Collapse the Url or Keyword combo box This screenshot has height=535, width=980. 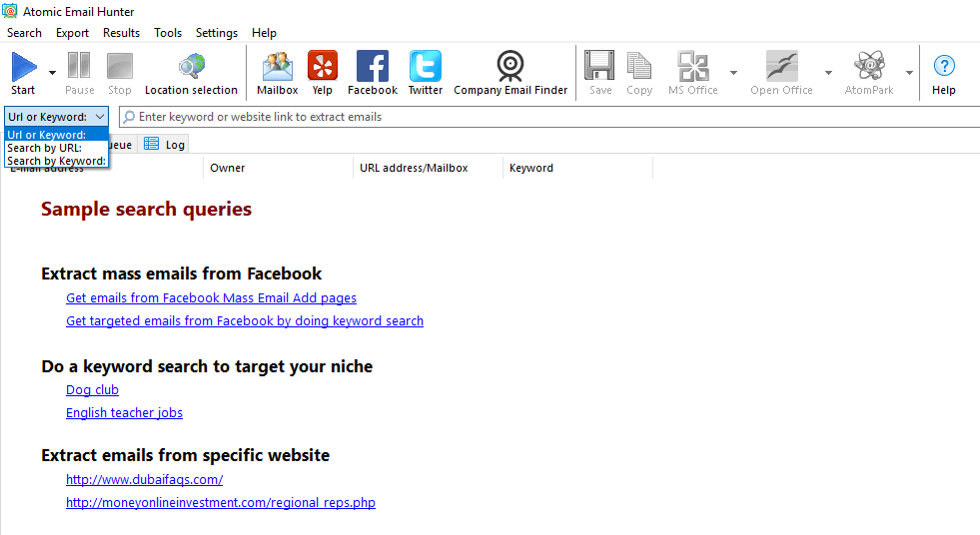pos(56,117)
